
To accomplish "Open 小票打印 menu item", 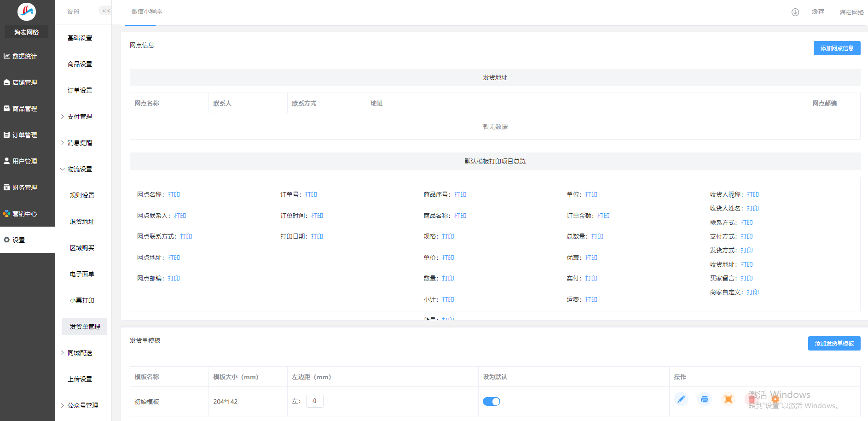I will coord(82,300).
